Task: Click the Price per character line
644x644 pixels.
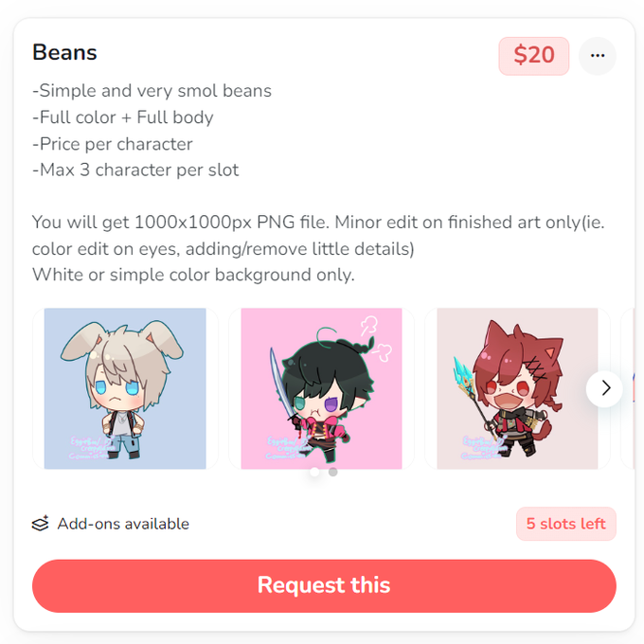Action: 112,144
